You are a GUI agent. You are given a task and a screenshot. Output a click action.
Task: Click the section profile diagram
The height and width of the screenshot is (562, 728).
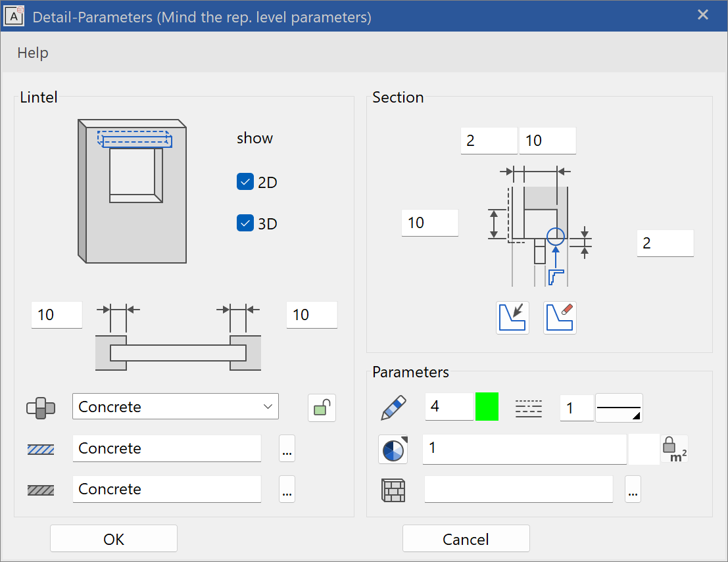click(x=539, y=226)
